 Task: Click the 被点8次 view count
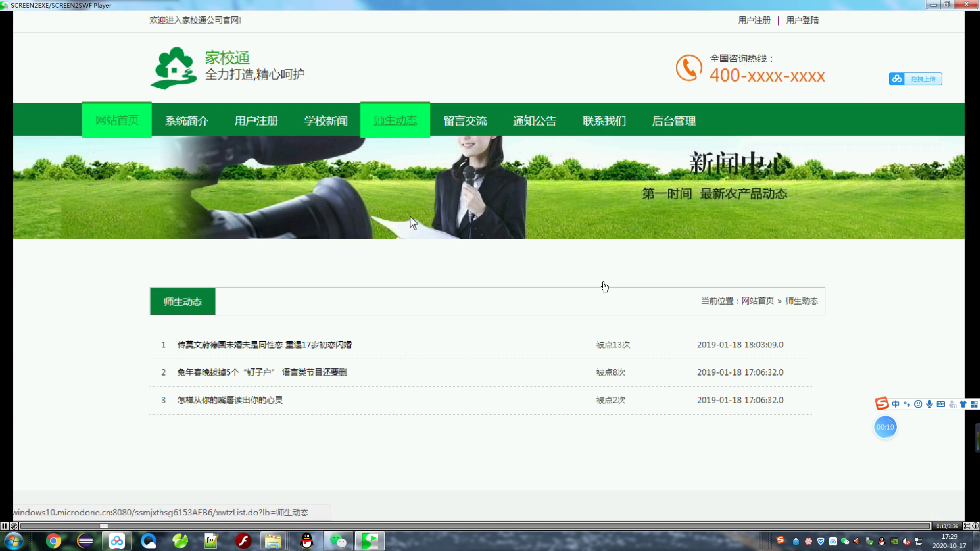click(610, 372)
